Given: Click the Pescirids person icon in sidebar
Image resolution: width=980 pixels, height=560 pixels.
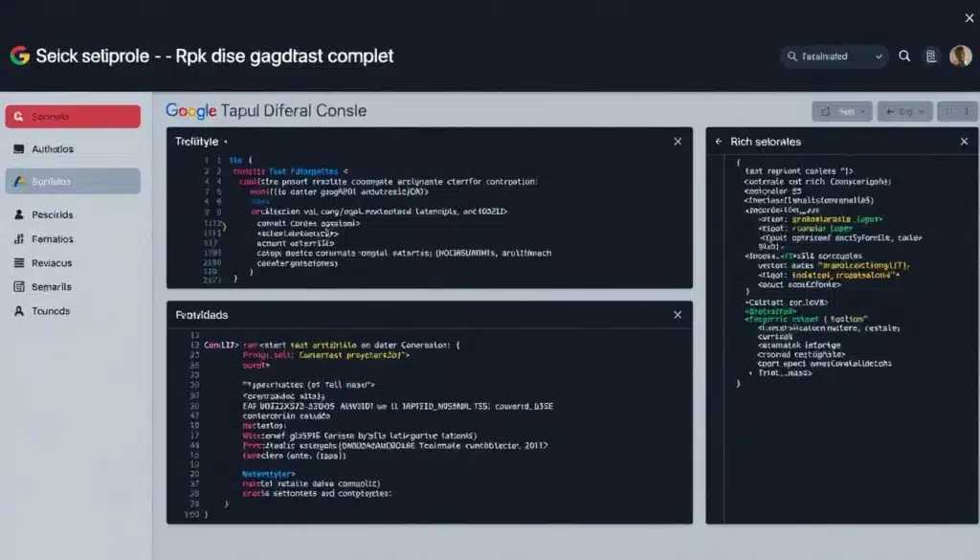Looking at the screenshot, I should pyautogui.click(x=19, y=214).
